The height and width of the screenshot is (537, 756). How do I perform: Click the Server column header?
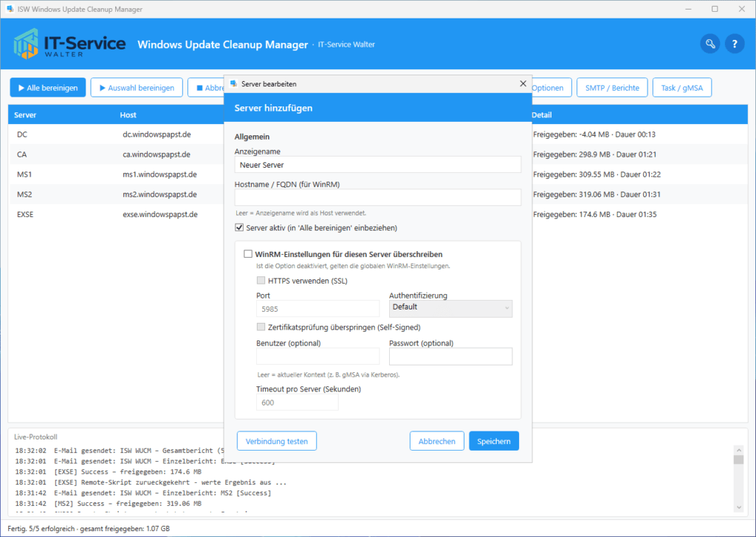coord(25,114)
